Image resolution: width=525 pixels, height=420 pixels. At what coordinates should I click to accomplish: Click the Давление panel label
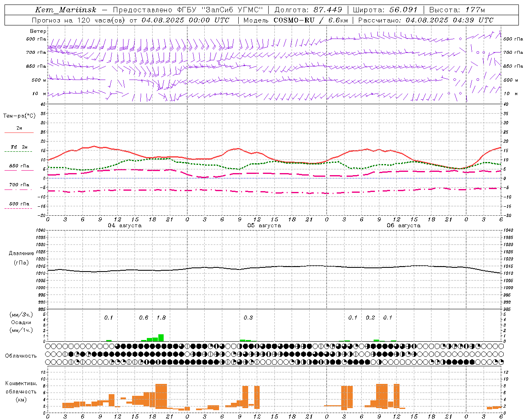tap(21, 253)
